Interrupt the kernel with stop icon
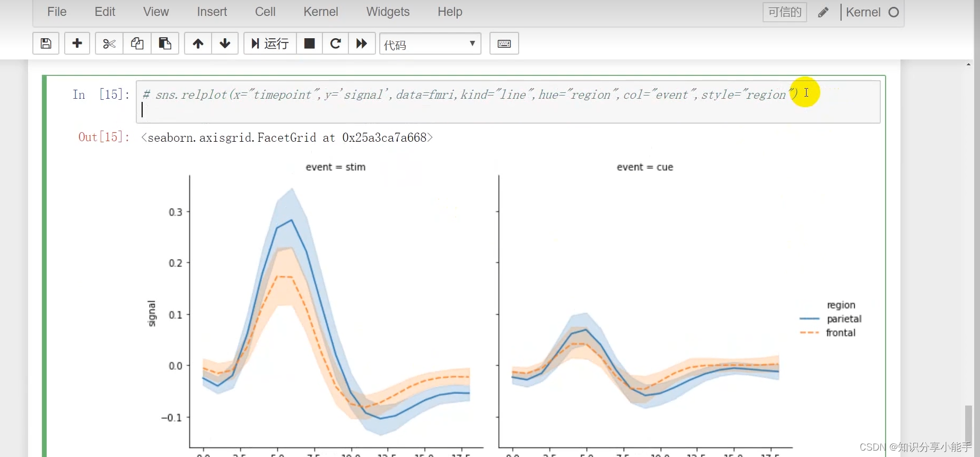Screen dimensions: 980x457 click(309, 44)
